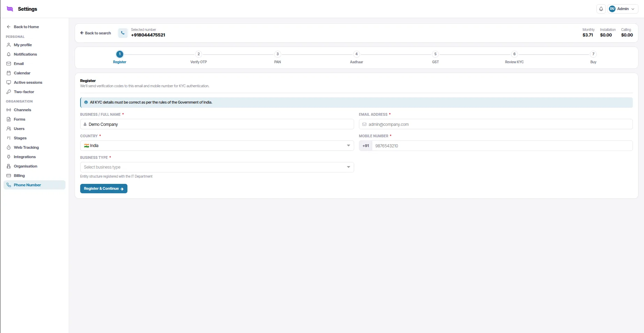
Task: Click the Stages columns icon
Action: (9, 138)
